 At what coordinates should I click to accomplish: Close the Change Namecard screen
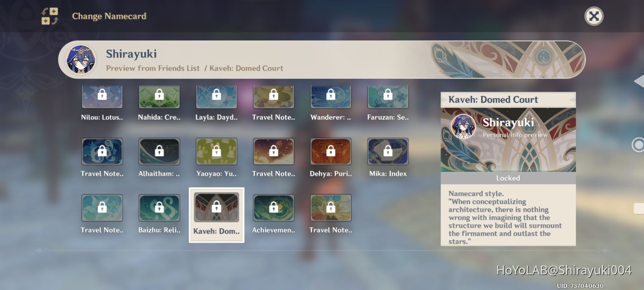tap(594, 16)
